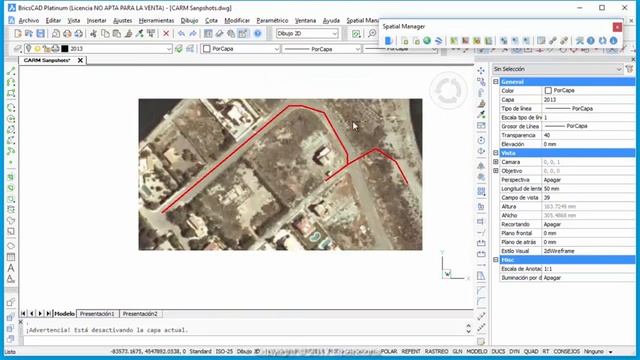Expand the Camara property row
640x360 pixels.
click(x=496, y=162)
